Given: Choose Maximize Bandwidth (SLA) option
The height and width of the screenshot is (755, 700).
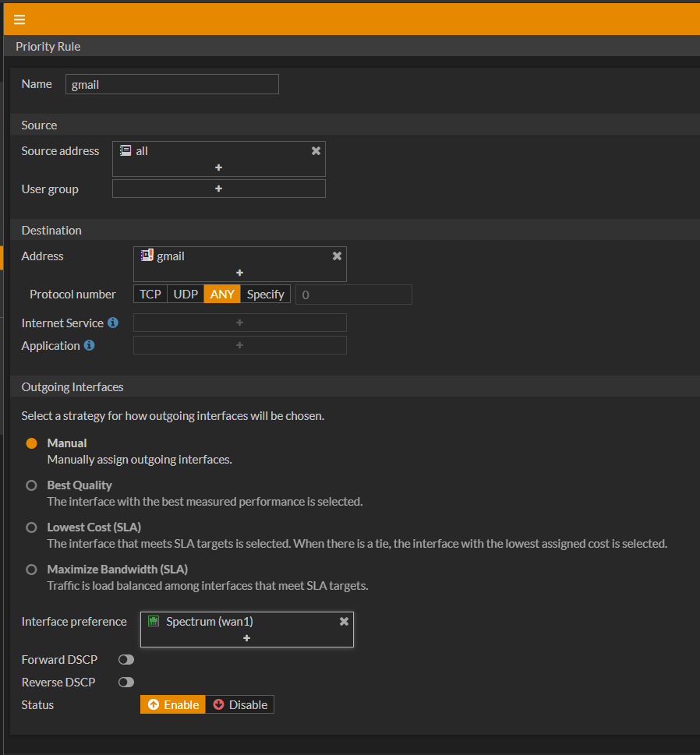Looking at the screenshot, I should (32, 570).
